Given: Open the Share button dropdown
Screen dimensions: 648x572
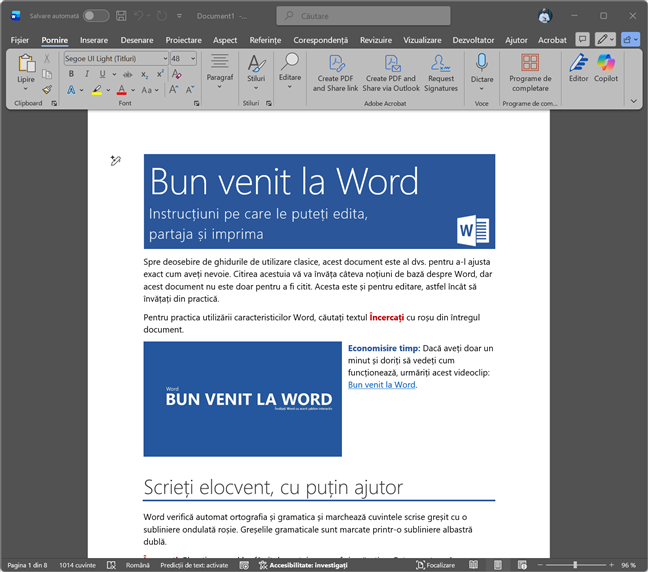Looking at the screenshot, I should coord(631,40).
